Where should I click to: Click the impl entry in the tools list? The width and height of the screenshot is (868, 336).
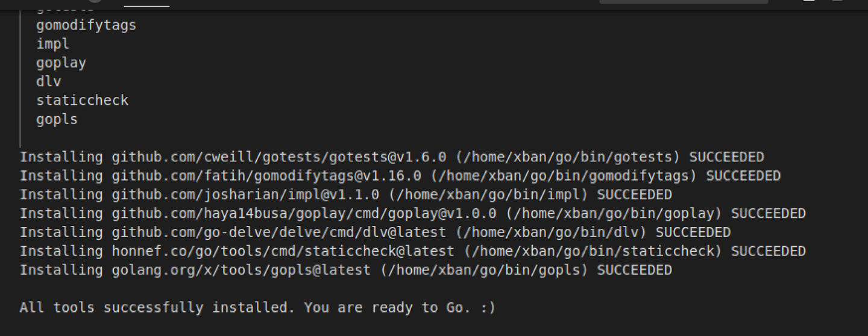53,44
